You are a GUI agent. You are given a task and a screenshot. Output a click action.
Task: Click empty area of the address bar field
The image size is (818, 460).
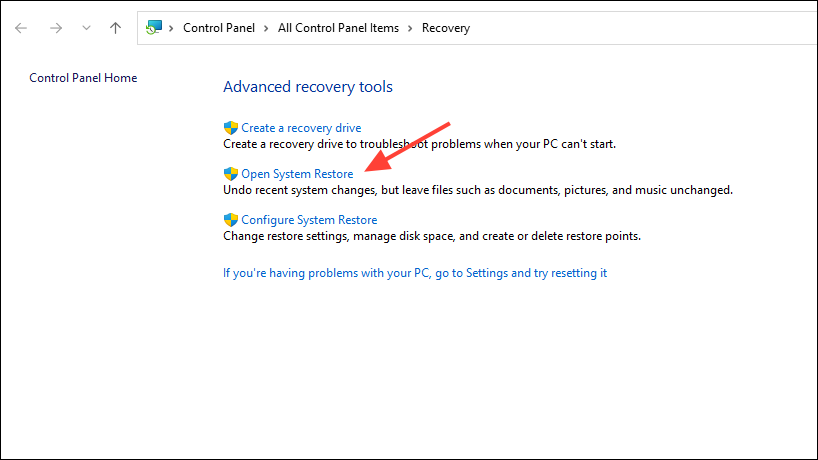tap(642, 28)
